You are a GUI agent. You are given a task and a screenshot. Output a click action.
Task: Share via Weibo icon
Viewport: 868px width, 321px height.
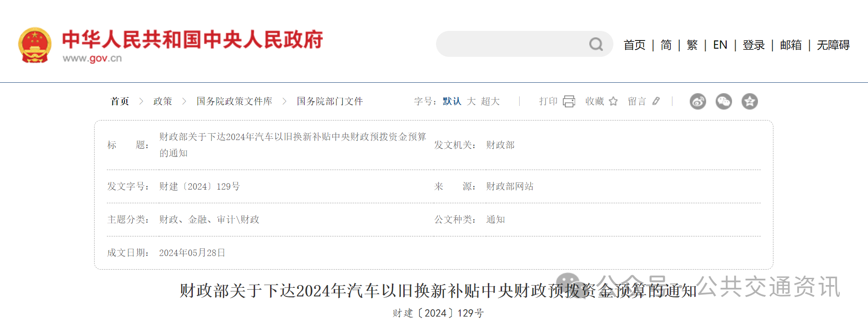pyautogui.click(x=697, y=101)
